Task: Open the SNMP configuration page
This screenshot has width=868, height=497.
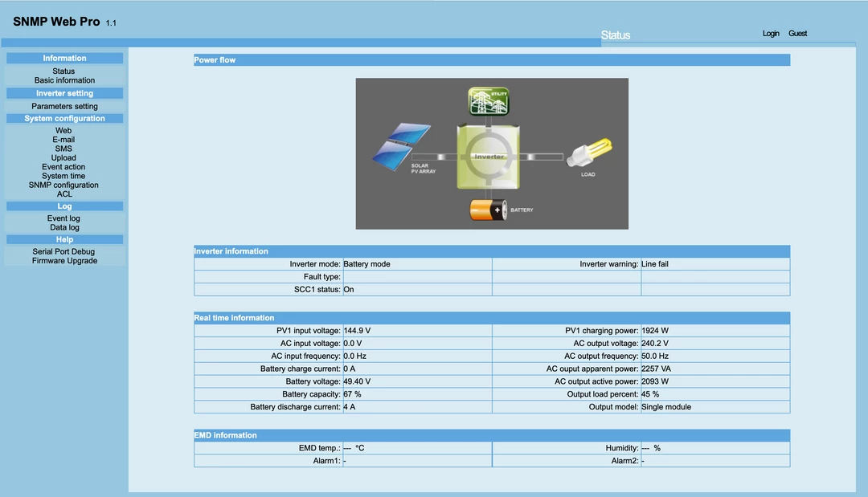Action: 64,185
